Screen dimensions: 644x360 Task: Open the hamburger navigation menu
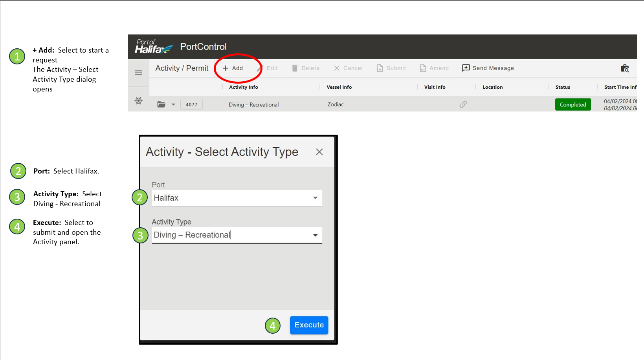pyautogui.click(x=138, y=73)
